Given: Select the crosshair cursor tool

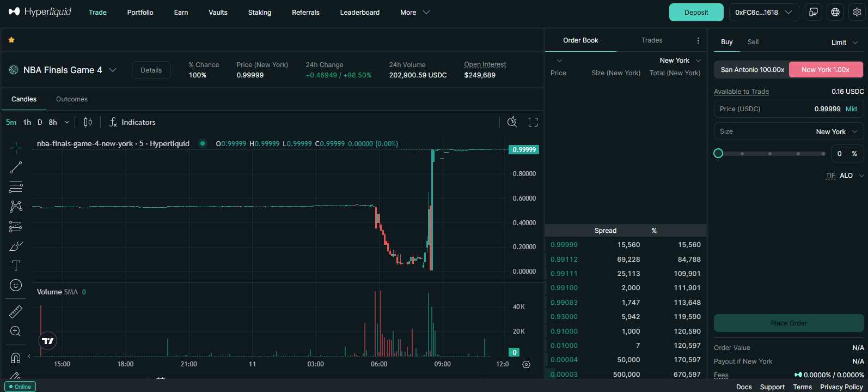Looking at the screenshot, I should point(16,148).
